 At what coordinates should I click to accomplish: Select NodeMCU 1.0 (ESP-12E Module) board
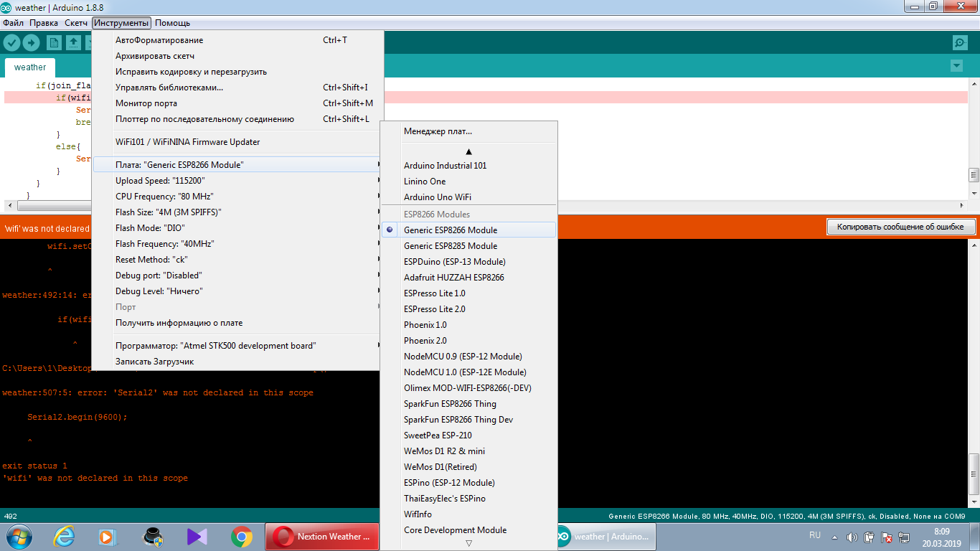click(x=468, y=372)
